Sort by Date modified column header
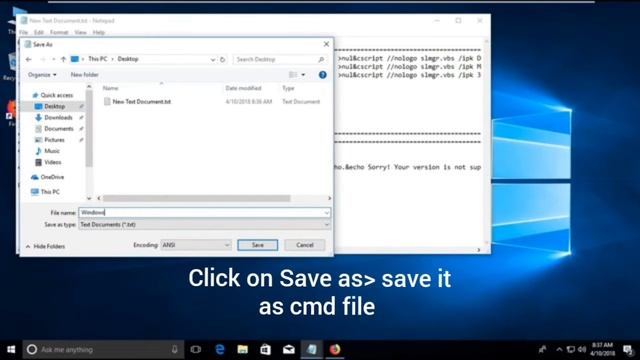 click(243, 88)
